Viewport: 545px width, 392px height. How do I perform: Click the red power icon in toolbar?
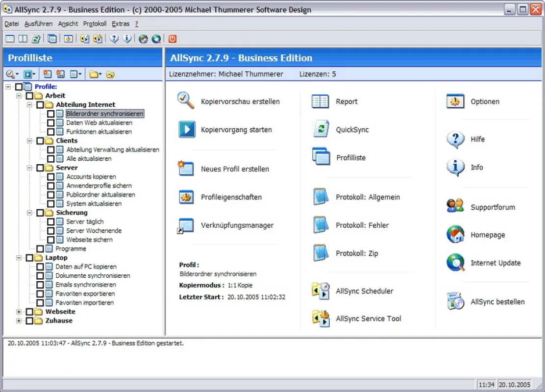pos(173,39)
